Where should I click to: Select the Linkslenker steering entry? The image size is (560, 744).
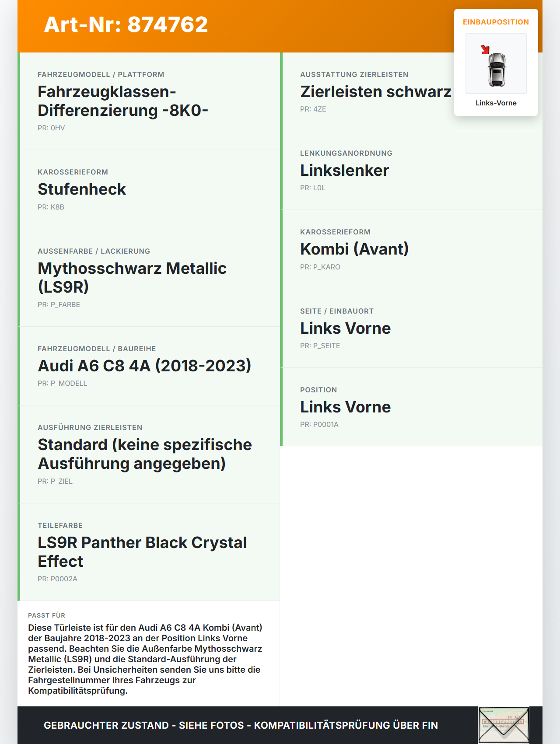[411, 171]
